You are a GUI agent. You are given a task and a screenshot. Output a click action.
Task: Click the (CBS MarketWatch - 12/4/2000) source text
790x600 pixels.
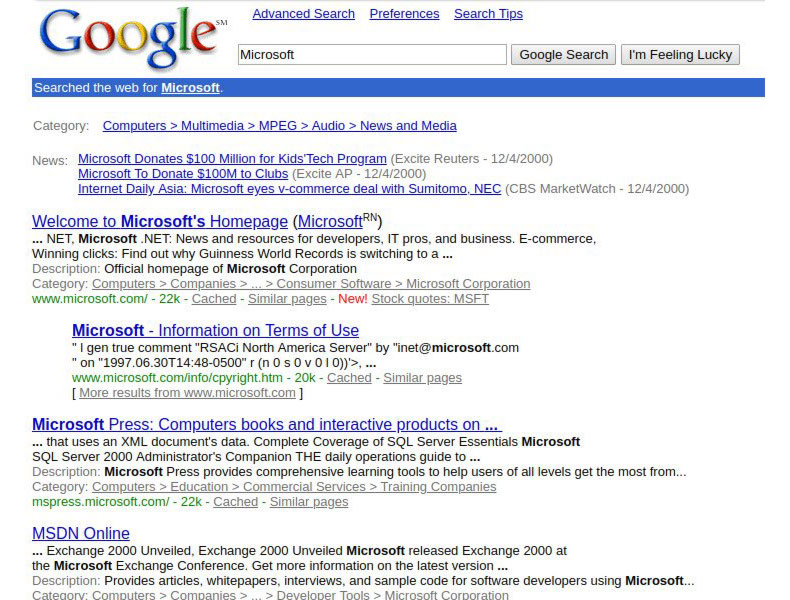pyautogui.click(x=597, y=189)
